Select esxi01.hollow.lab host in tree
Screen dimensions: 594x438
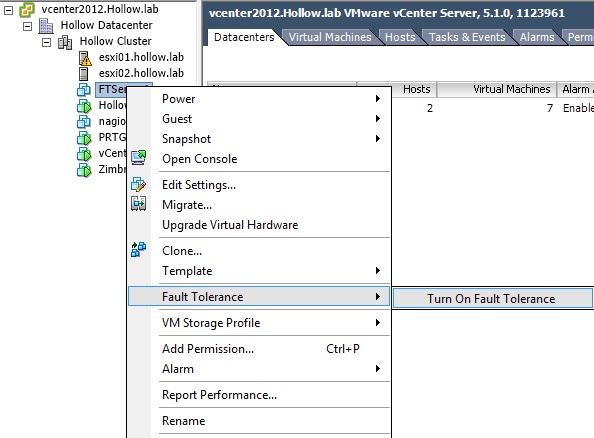point(141,57)
